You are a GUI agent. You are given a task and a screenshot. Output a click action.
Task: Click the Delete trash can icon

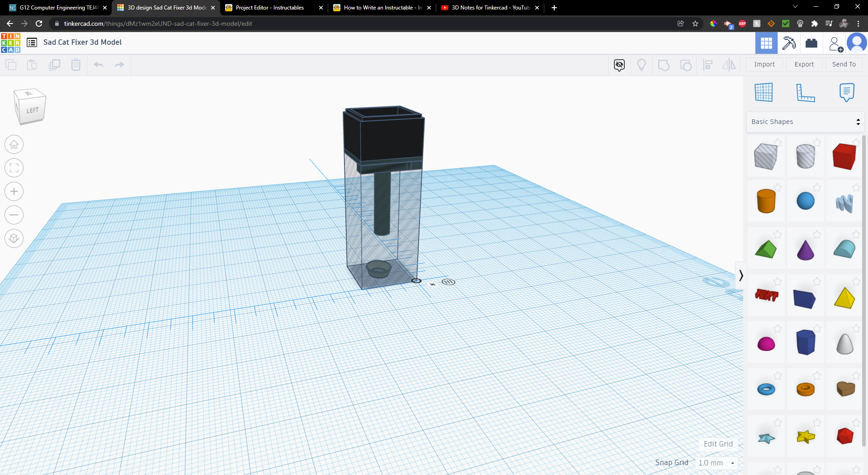(76, 65)
